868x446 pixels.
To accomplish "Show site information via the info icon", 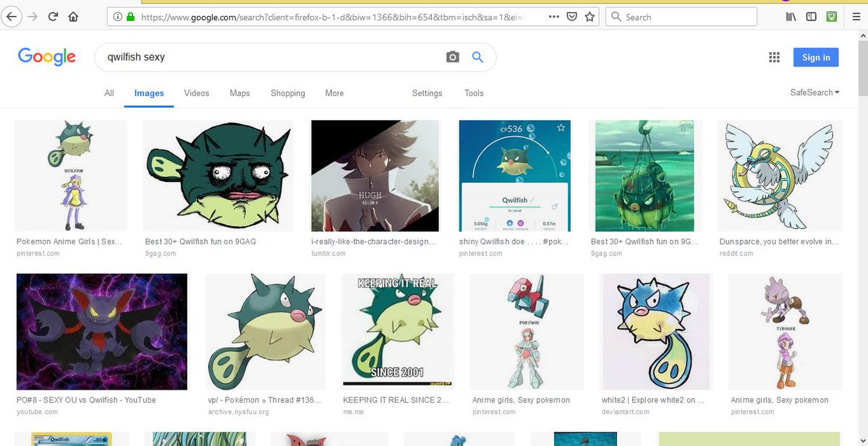I will tap(117, 17).
